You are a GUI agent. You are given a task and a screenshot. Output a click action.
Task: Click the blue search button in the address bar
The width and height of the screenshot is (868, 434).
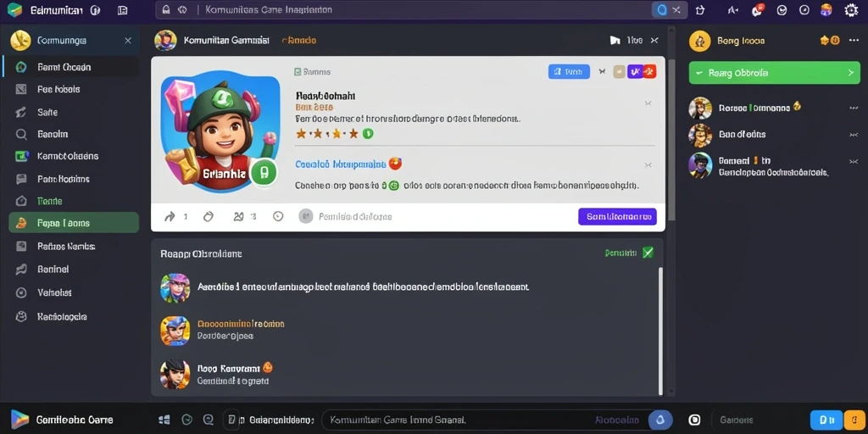click(x=661, y=10)
